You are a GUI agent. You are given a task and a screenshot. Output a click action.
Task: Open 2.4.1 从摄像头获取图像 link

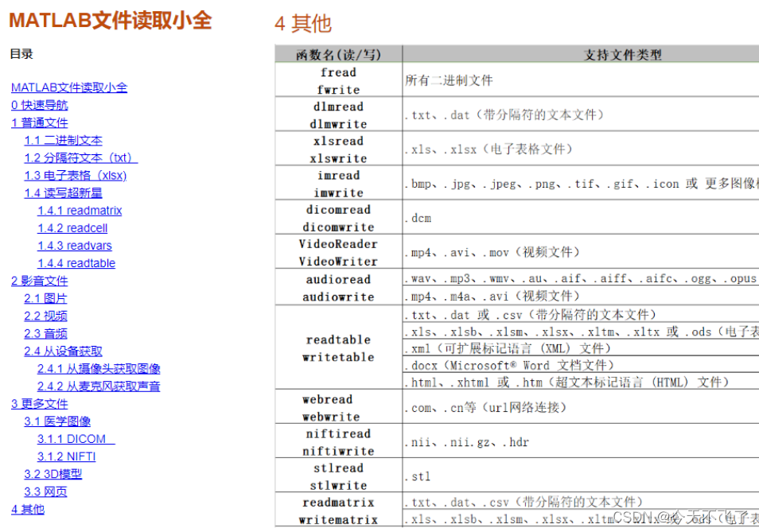tap(99, 368)
